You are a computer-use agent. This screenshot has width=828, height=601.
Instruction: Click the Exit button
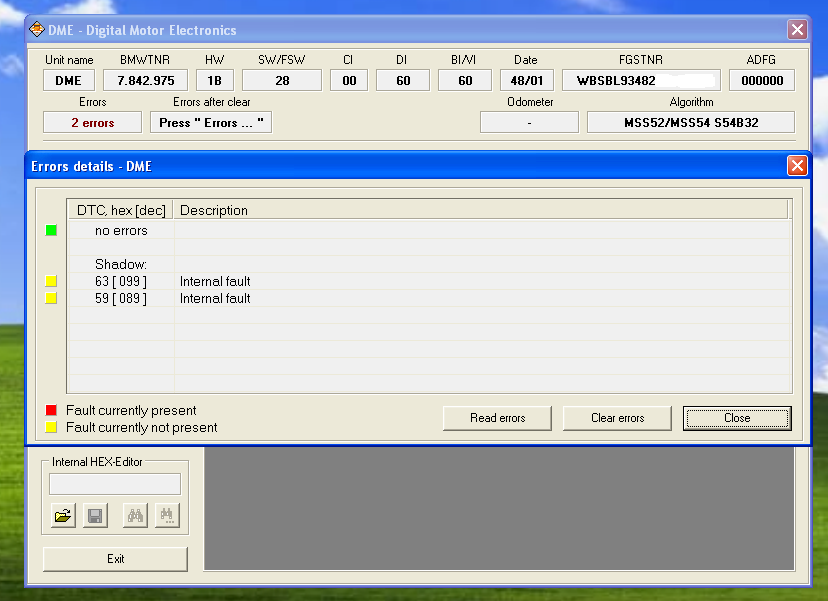pos(115,559)
